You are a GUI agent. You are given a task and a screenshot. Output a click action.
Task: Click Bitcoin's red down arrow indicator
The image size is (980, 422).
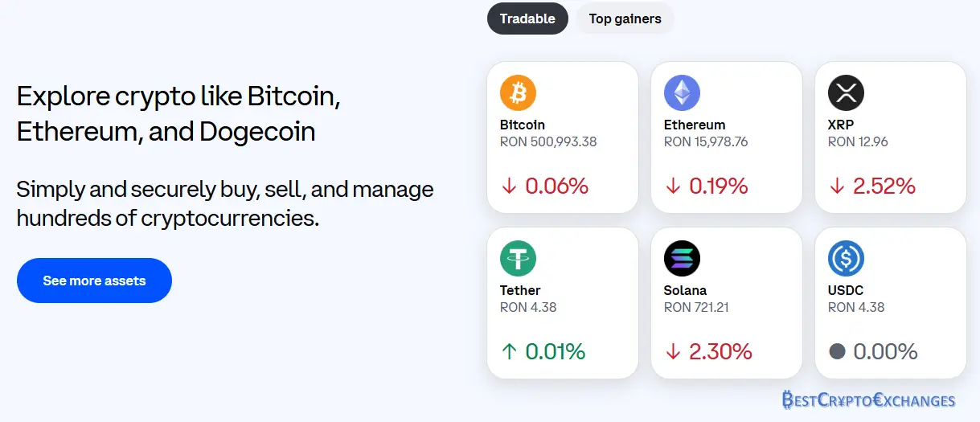coord(508,186)
